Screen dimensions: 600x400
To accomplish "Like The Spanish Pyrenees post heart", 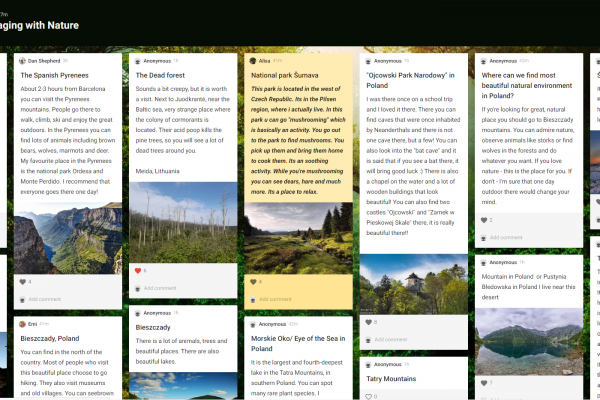I will pos(23,282).
